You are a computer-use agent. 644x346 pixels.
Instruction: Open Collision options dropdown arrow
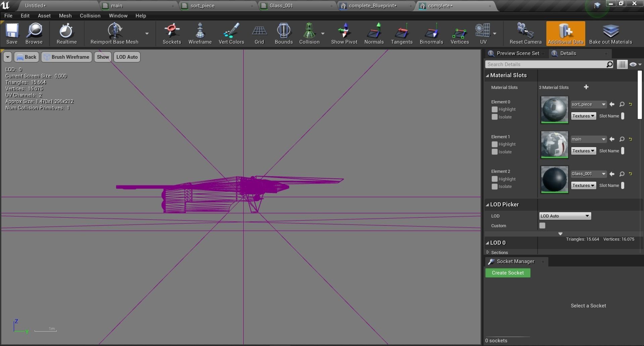click(323, 34)
